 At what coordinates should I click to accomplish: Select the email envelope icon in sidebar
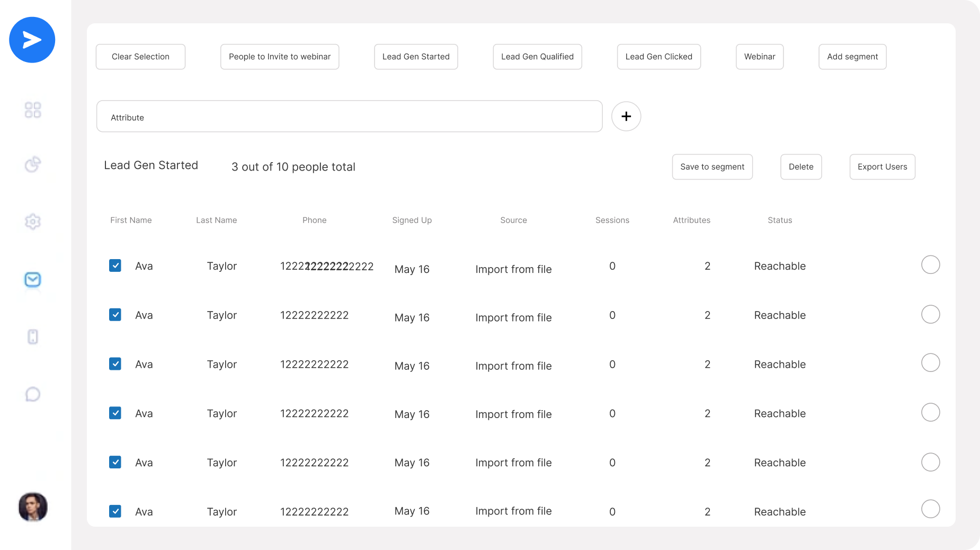[32, 279]
